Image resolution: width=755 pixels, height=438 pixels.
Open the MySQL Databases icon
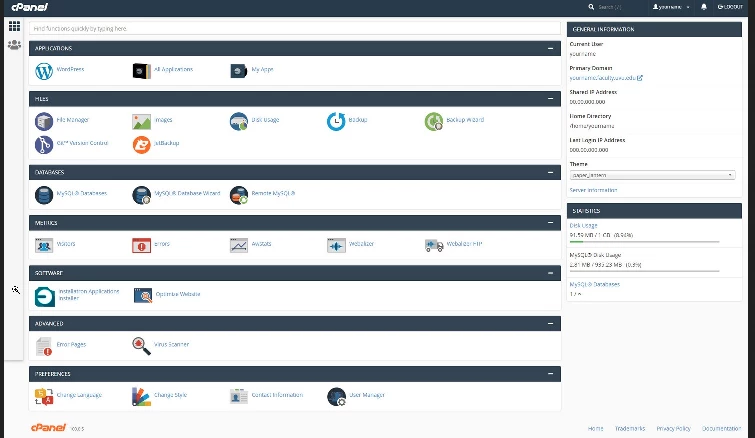click(44, 194)
